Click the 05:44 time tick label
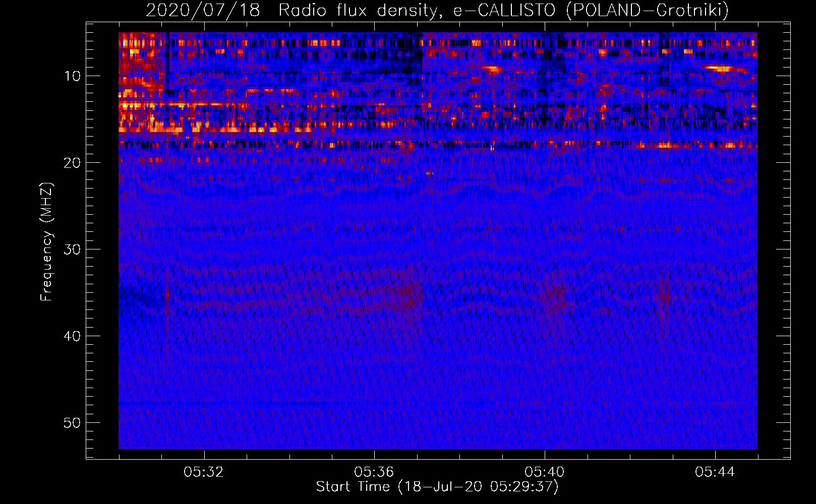Viewport: 816px width, 504px height. (x=715, y=472)
